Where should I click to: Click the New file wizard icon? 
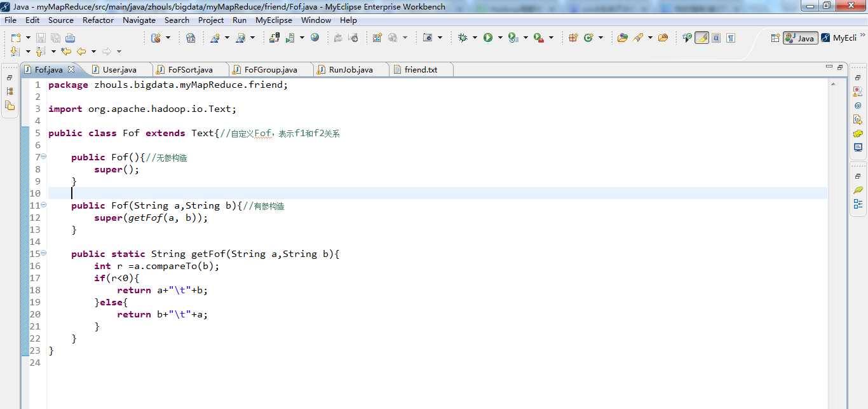click(x=16, y=38)
